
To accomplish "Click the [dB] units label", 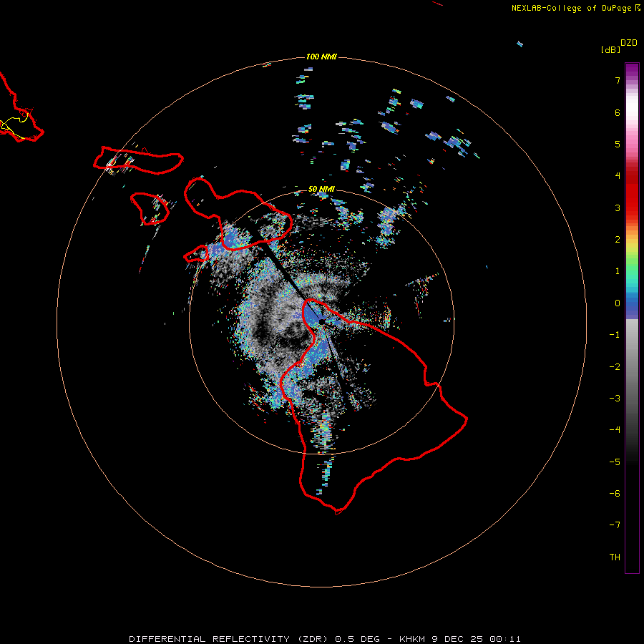I will pyautogui.click(x=610, y=49).
